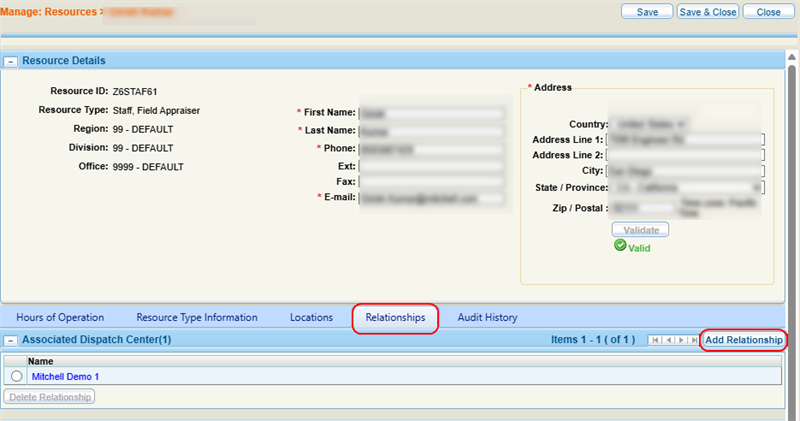Click the Delete Relationship button
This screenshot has width=800, height=421.
(49, 397)
